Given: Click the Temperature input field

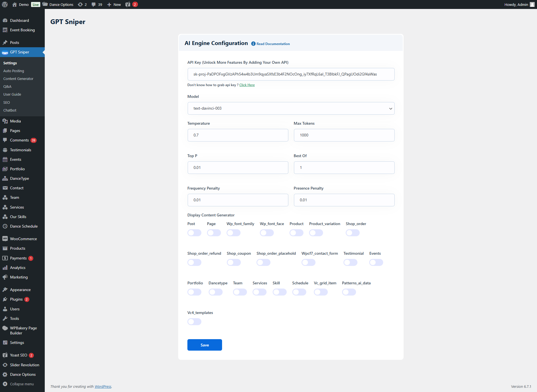Looking at the screenshot, I should [x=238, y=135].
